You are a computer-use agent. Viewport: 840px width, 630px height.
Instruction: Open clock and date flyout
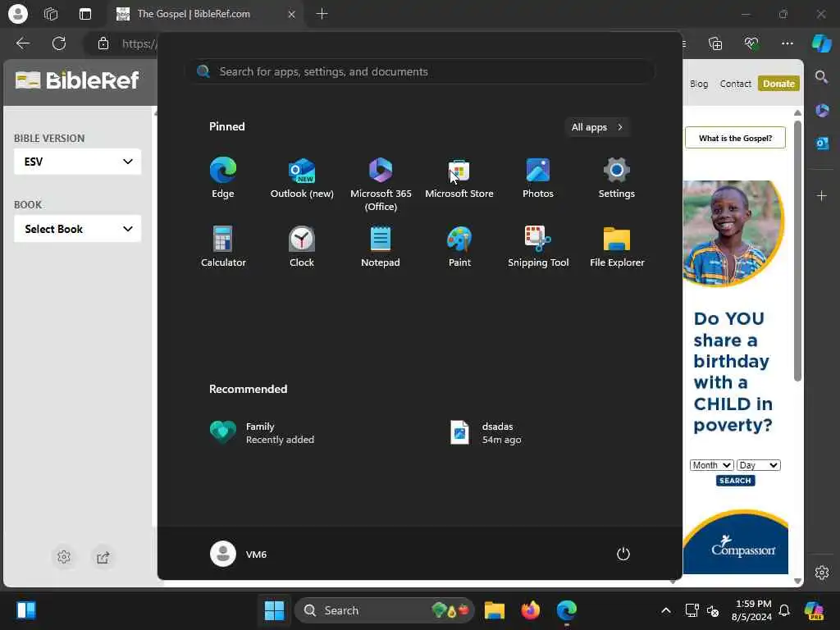click(x=751, y=610)
